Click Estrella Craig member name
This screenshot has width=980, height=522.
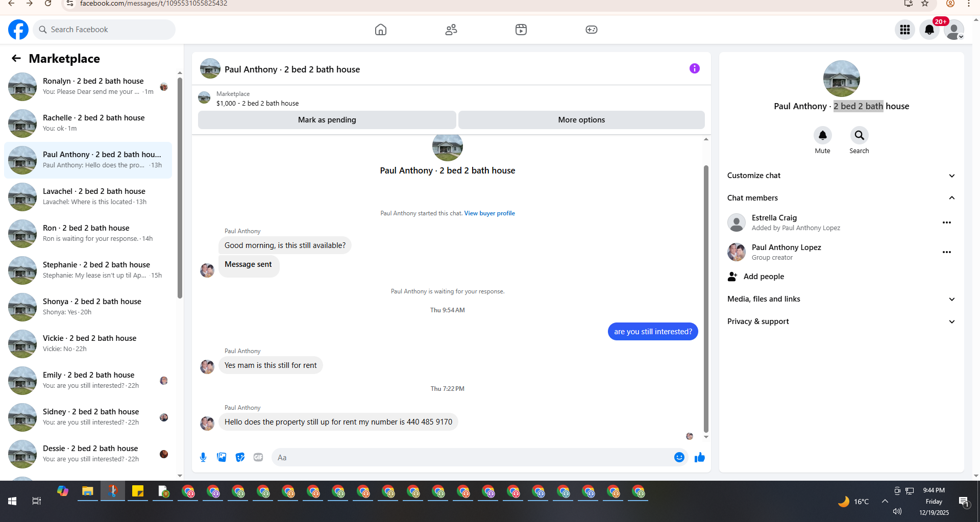[x=774, y=218]
